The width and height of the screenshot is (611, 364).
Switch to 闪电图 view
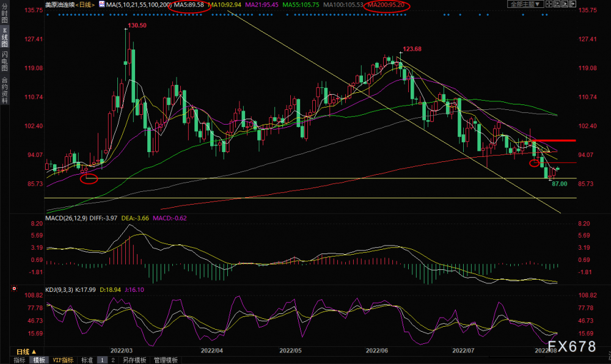pos(5,62)
